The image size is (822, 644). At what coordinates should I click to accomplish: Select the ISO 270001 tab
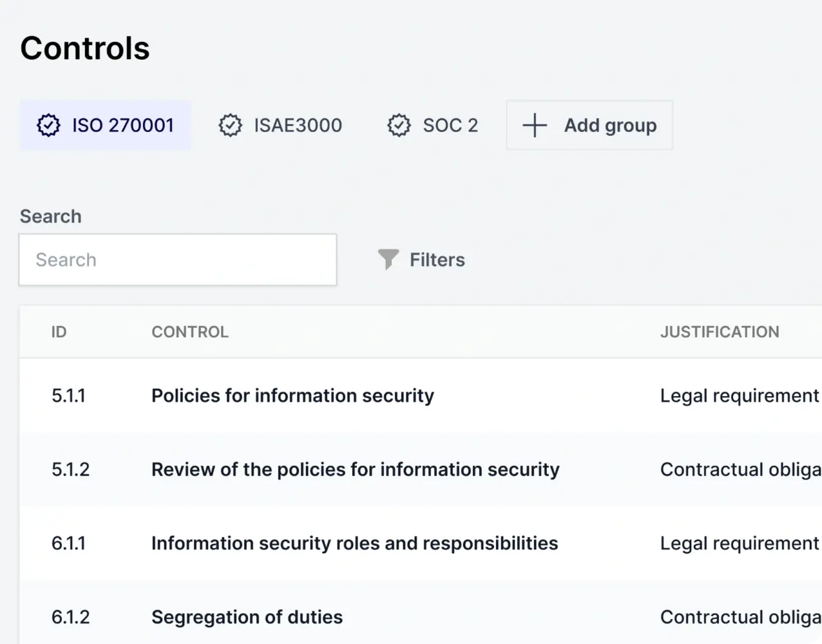click(x=122, y=125)
